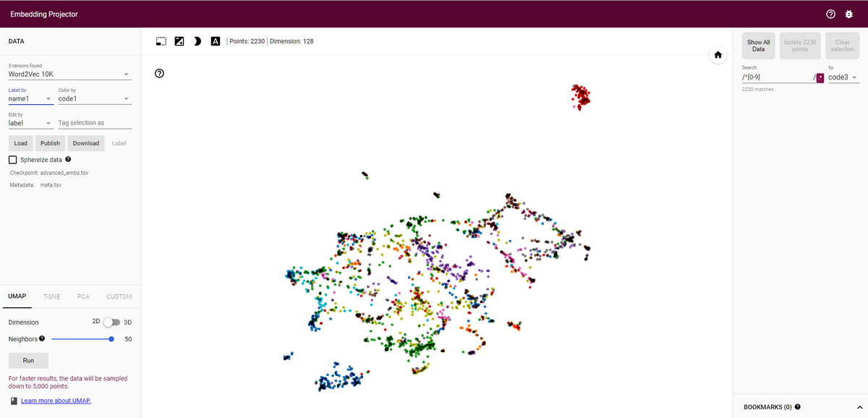Click the Metadata: meta.tsv text
Screen dimensions: 868x418
click(35, 185)
